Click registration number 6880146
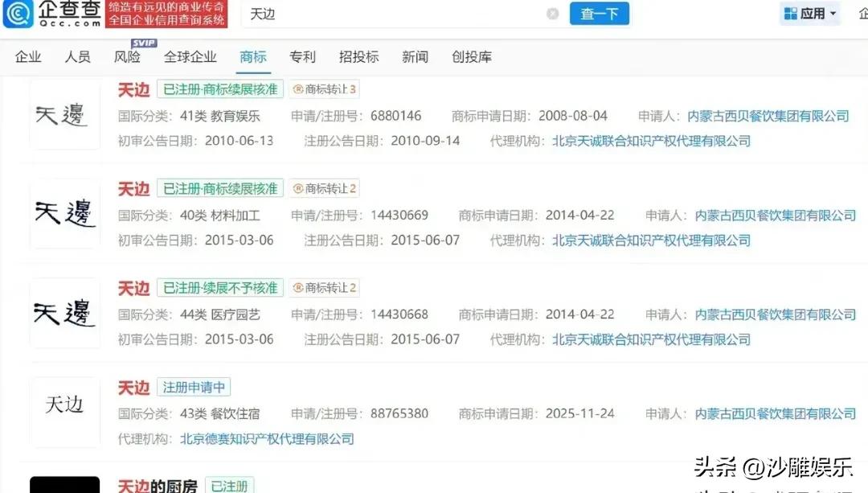 (395, 116)
